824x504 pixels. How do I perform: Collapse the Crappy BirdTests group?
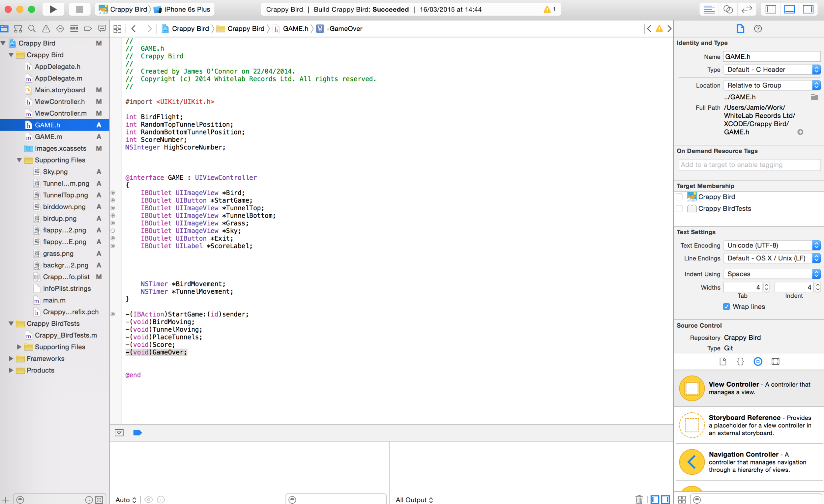tap(11, 324)
